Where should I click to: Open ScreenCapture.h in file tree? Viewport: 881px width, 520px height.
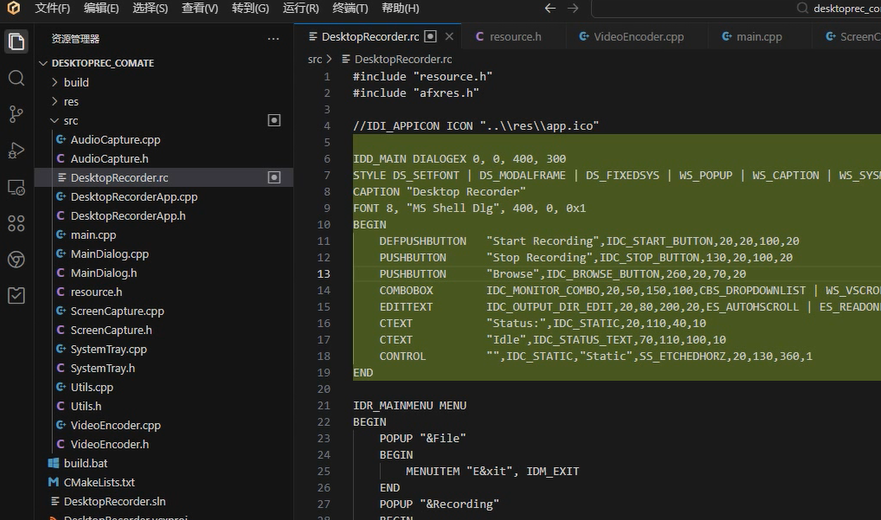163,330
